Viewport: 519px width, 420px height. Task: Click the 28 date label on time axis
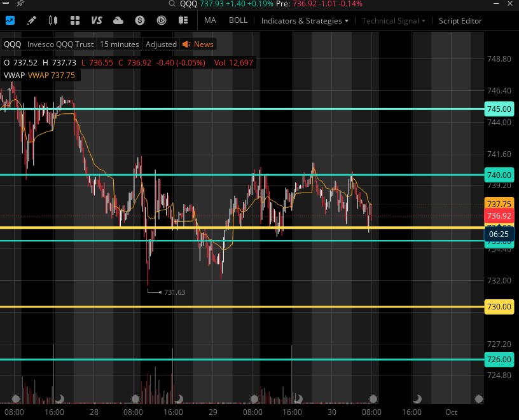[94, 412]
